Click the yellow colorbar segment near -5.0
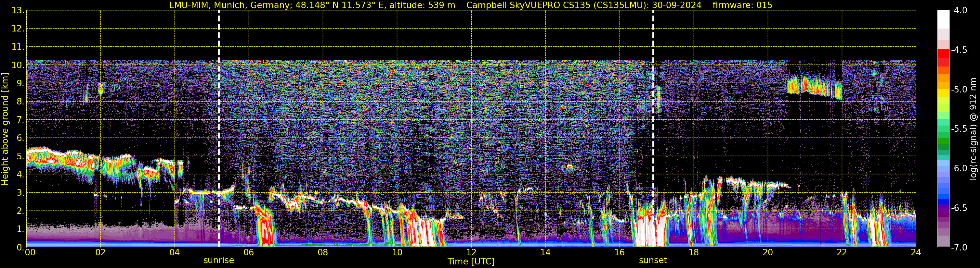 click(944, 93)
